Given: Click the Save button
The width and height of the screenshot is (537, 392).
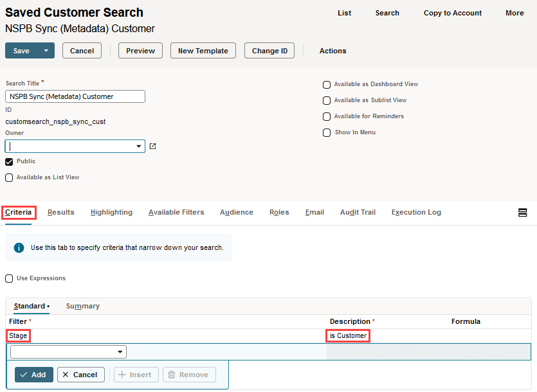Looking at the screenshot, I should pos(22,51).
